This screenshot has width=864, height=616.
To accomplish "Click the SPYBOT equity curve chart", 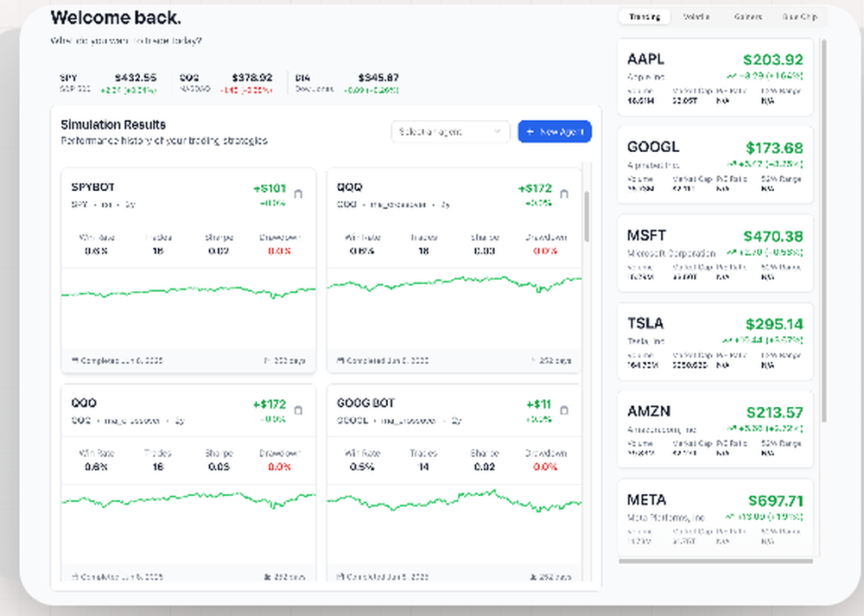I will (x=188, y=308).
